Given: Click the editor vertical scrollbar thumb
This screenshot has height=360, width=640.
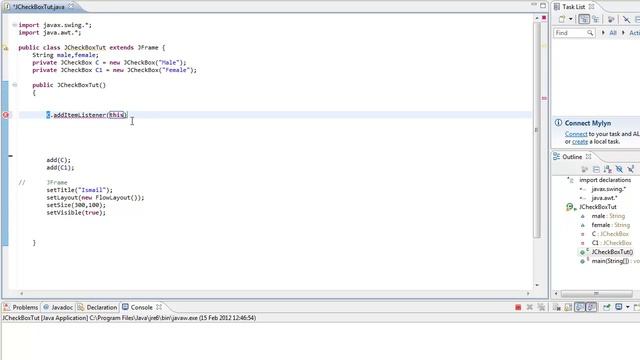Looking at the screenshot, I should [x=537, y=130].
